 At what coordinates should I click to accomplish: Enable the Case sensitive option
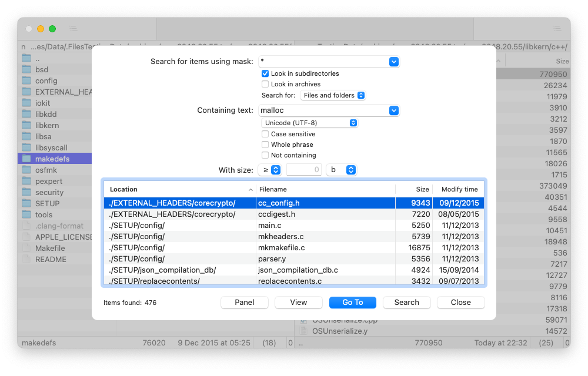click(x=265, y=134)
